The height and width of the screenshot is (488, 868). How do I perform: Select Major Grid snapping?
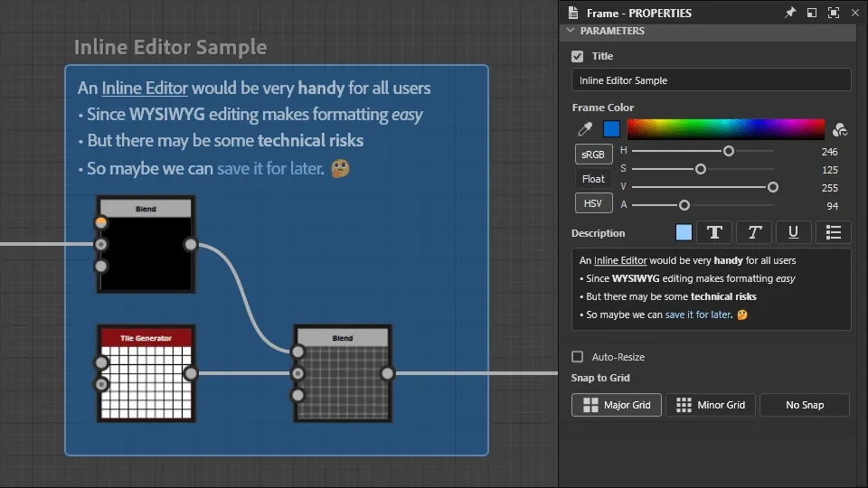[616, 405]
